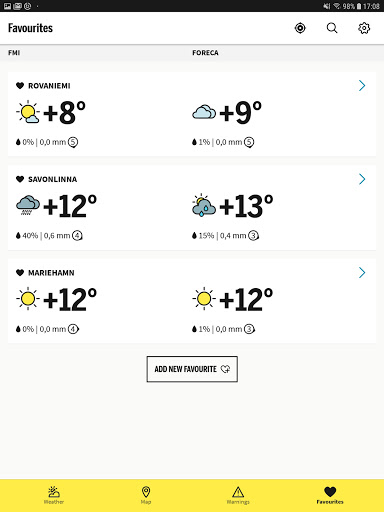Screen dimensions: 384x512
Task: Expand Rovaniemi forecast chevron
Action: pos(362,86)
